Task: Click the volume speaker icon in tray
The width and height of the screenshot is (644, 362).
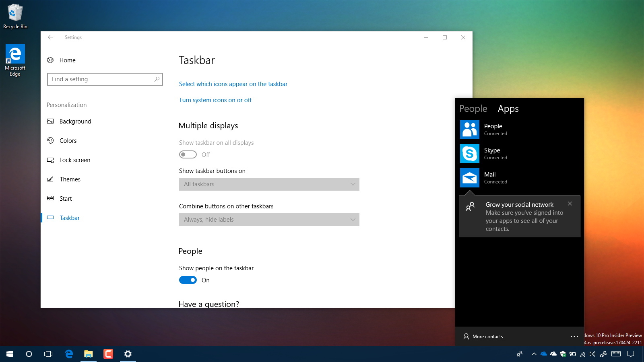Action: (592, 354)
